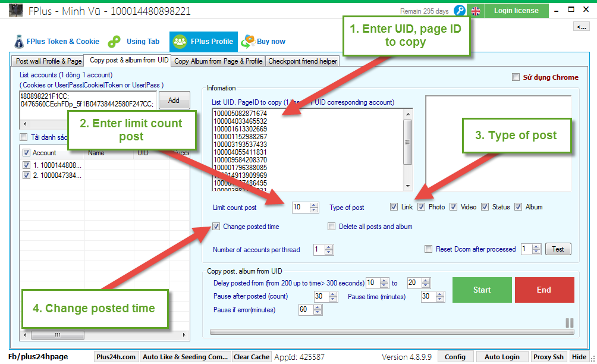
Task: Uncheck the Photo post type checkbox
Action: (422, 207)
